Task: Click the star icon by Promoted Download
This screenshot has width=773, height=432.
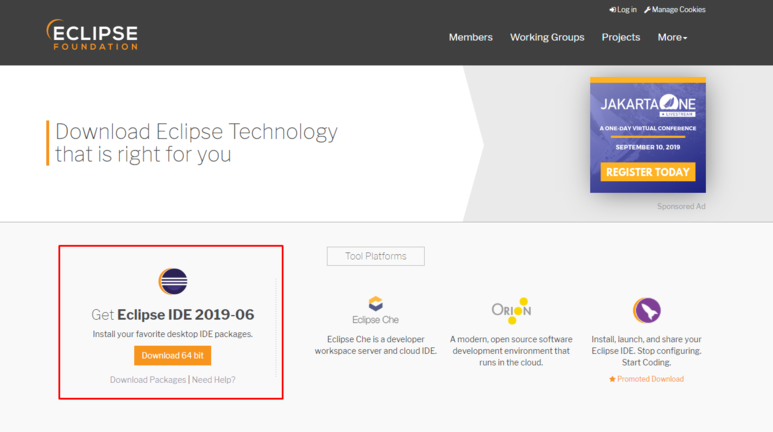Action: coord(612,379)
